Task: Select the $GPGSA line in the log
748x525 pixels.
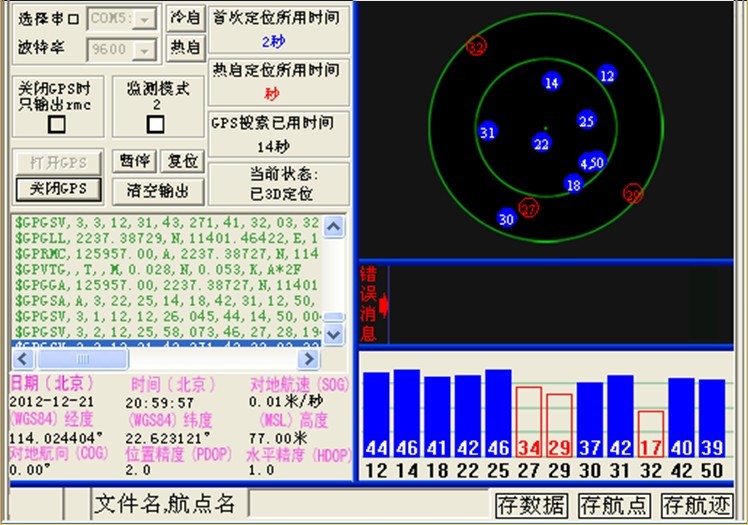Action: pyautogui.click(x=166, y=301)
